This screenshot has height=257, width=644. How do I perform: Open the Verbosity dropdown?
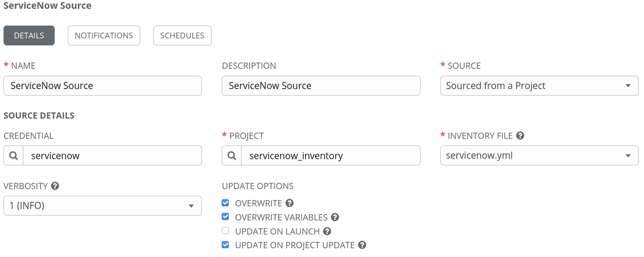pos(103,206)
